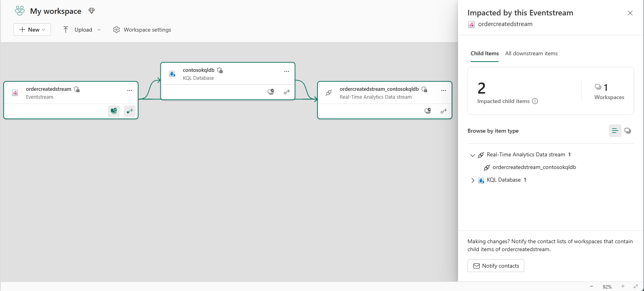Image resolution: width=644 pixels, height=291 pixels.
Task: Show impact analysis for ordercreatedstream
Action: pyautogui.click(x=114, y=111)
